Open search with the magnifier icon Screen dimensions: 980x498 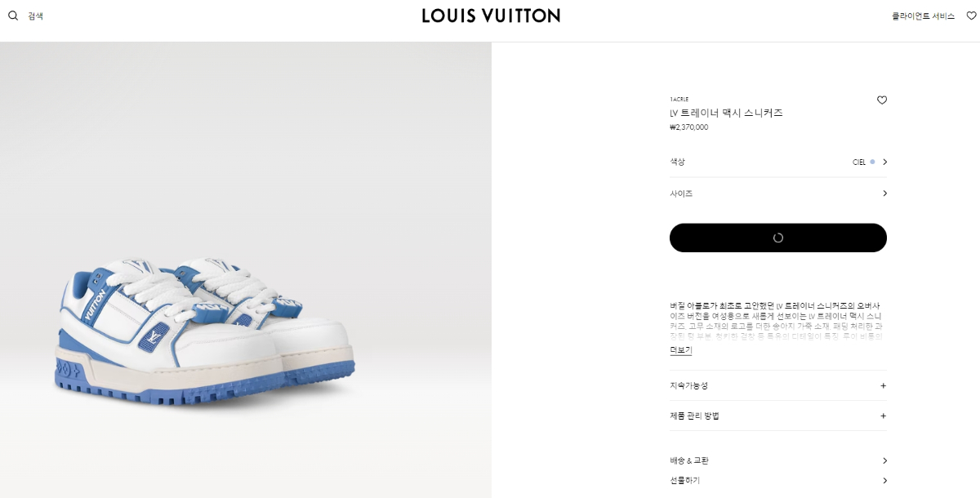[13, 16]
